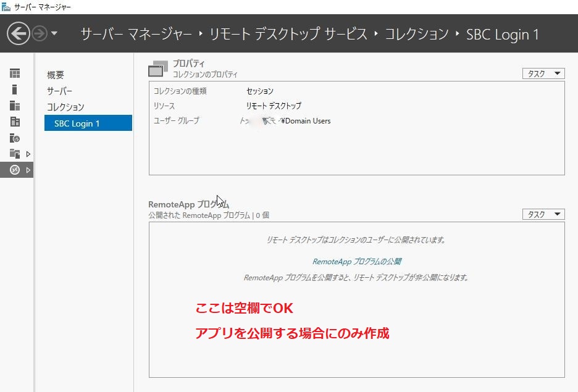Select the Local Server sidebar icon
578x392 pixels.
point(14,90)
